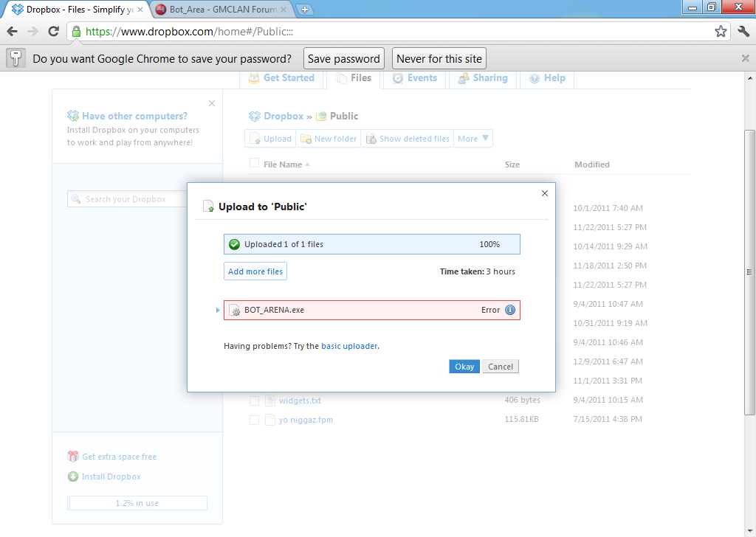Screen dimensions: 756x537
Task: Sort the list by File Name header
Action: click(283, 164)
